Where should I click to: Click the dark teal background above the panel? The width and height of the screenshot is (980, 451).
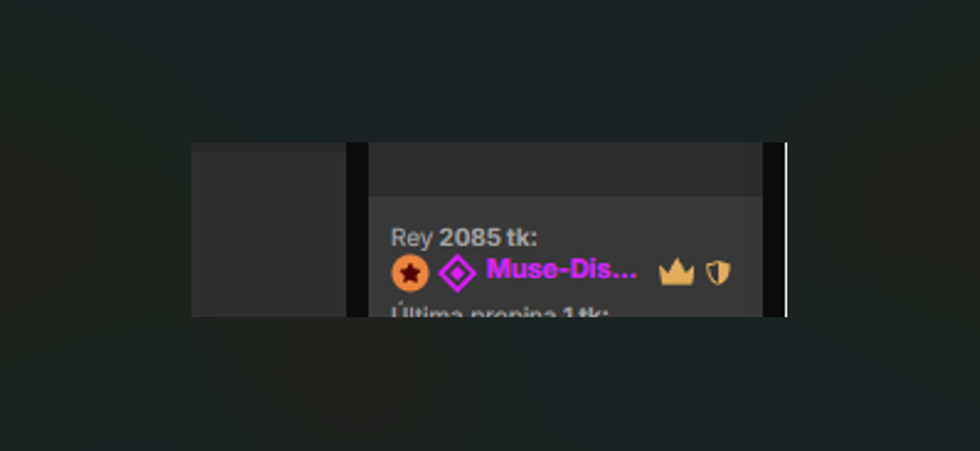click(x=490, y=71)
